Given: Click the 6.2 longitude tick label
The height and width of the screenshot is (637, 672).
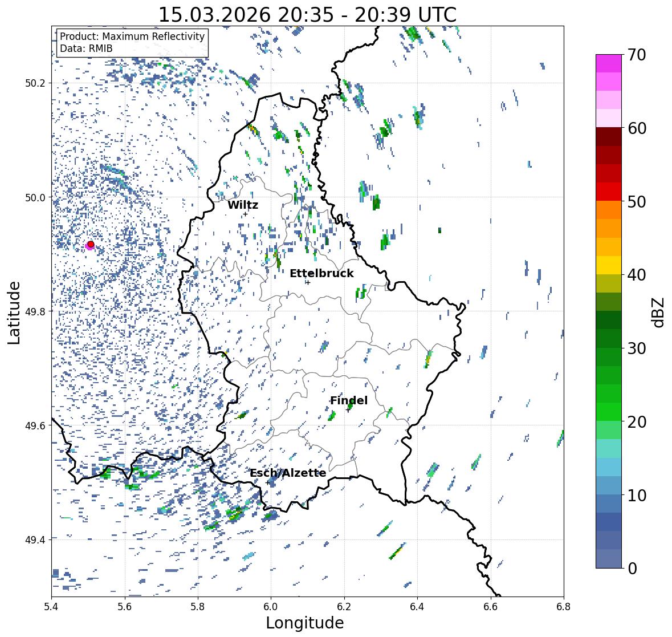Looking at the screenshot, I should click(x=344, y=606).
